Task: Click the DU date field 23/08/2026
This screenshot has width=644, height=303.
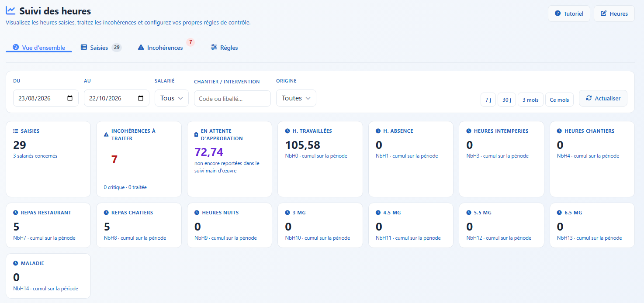Action: (46, 98)
